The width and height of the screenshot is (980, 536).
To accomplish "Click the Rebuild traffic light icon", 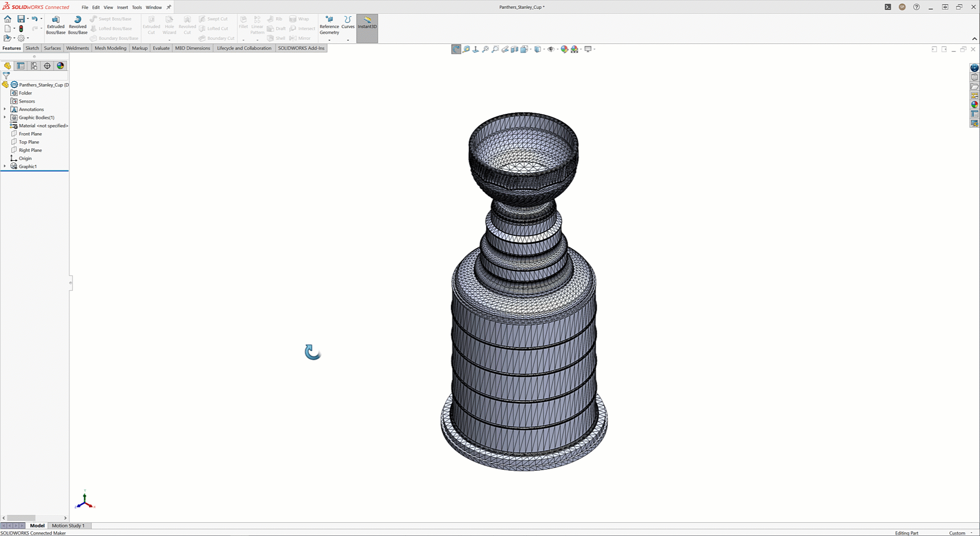I will click(x=21, y=29).
